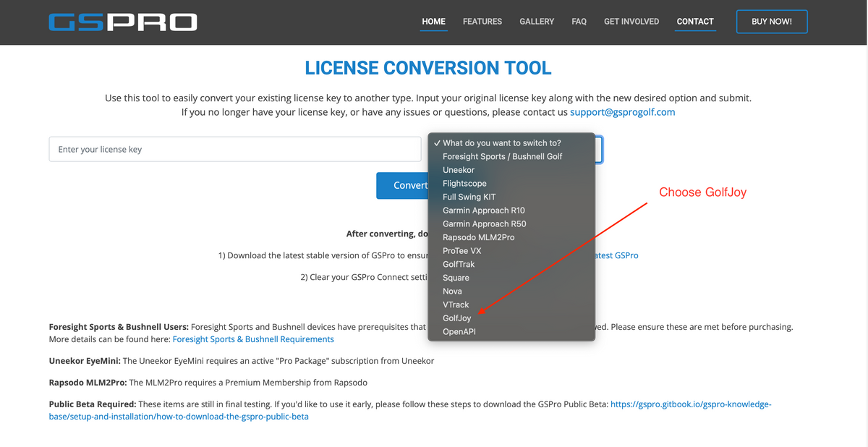Screen dimensions: 868x447
Task: Open the FAQ nav item
Action: coord(579,22)
